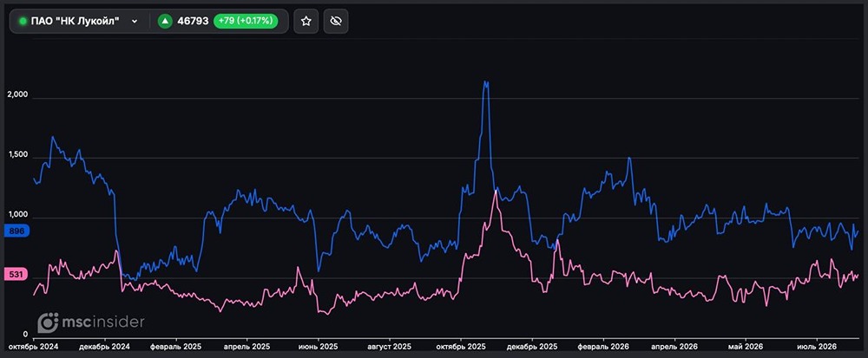
Task: Click the декабрь 2025 axis label
Action: (532, 347)
